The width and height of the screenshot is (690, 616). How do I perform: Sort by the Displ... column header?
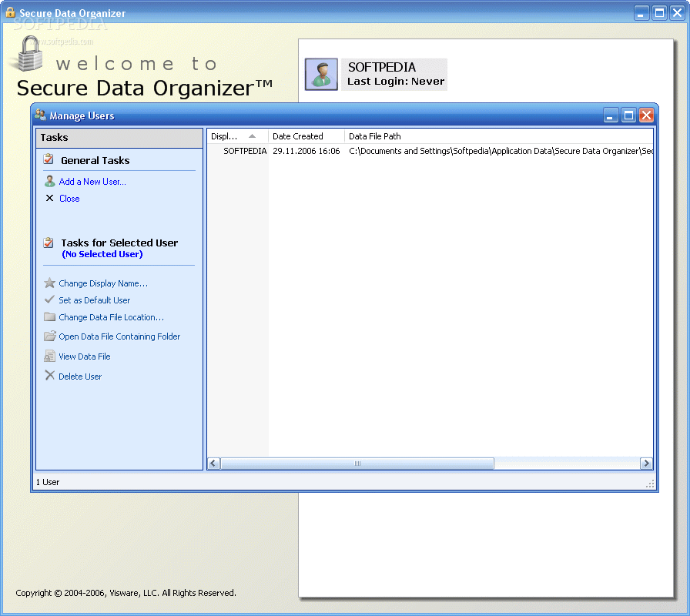click(x=238, y=136)
